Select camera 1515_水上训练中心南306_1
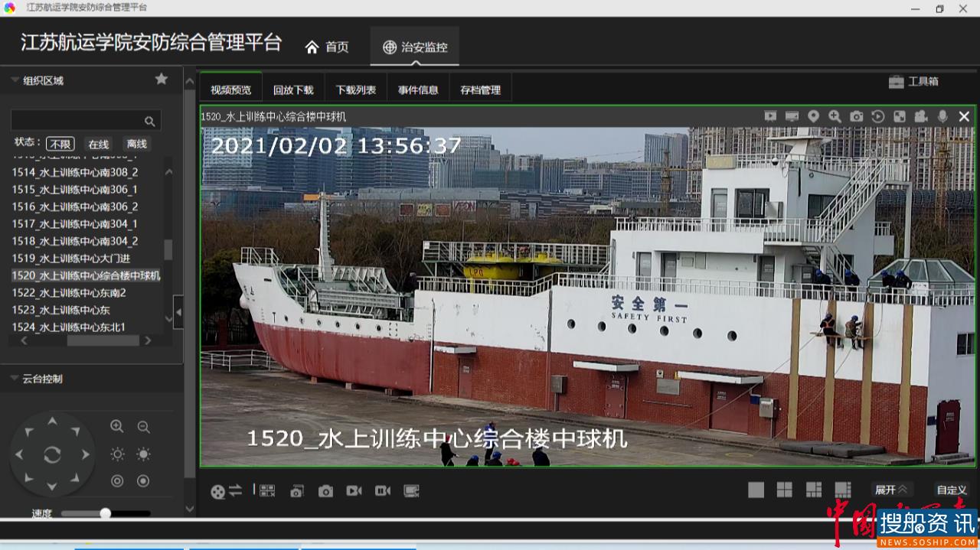This screenshot has width=980, height=550. pos(75,189)
